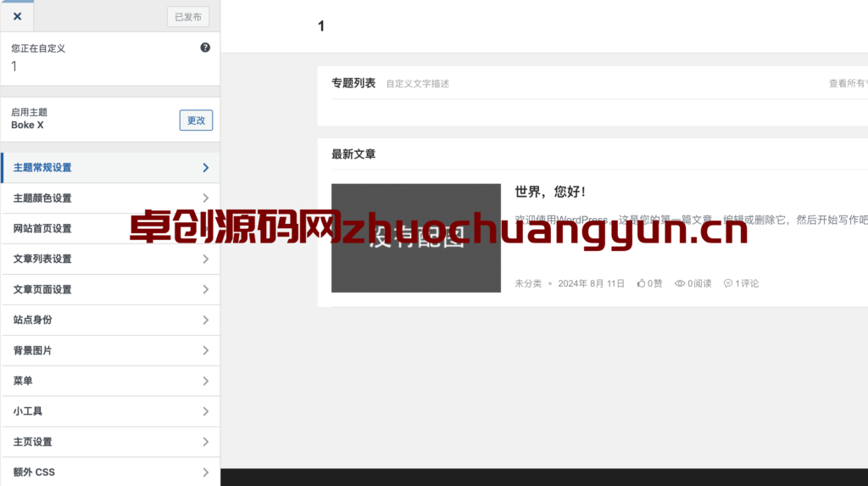Click the 1评论 comment count
The height and width of the screenshot is (486, 868).
[x=747, y=283]
